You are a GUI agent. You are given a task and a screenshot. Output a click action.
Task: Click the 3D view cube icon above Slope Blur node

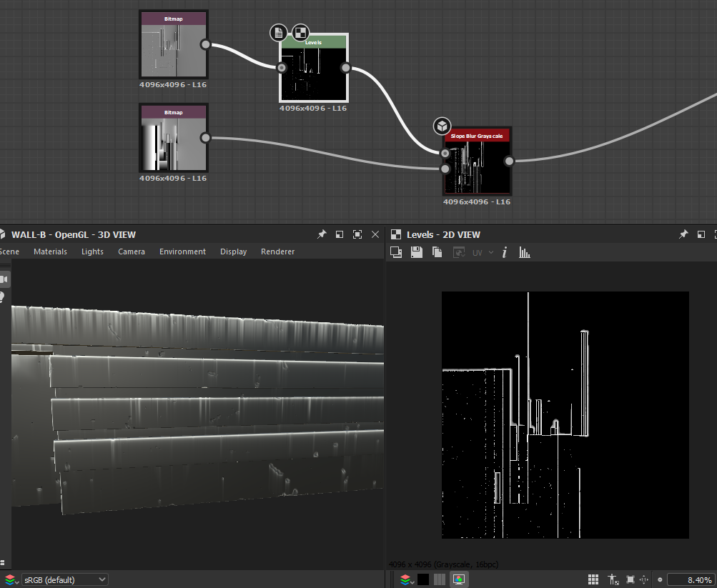(442, 126)
